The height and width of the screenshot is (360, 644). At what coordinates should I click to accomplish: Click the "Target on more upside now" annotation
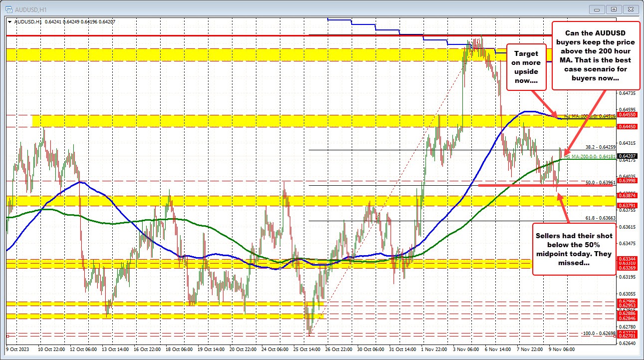526,65
